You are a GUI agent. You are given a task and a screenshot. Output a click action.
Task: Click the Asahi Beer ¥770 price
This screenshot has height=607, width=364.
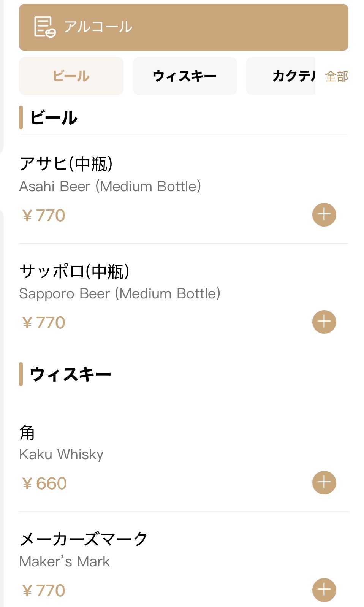[x=44, y=216]
